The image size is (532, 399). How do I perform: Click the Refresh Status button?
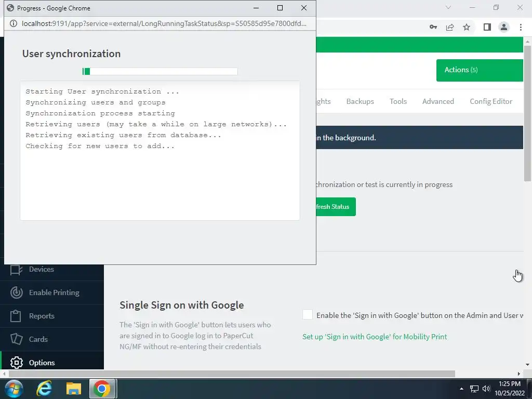click(336, 207)
